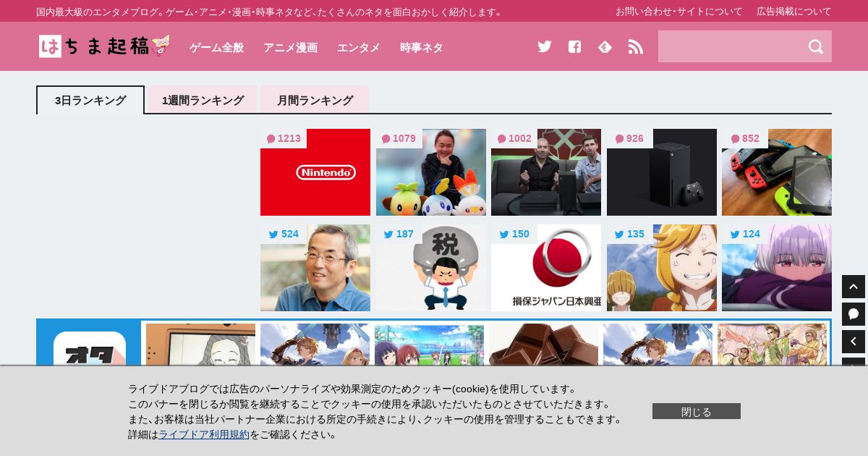
Task: Open the Feedly icon in header
Action: pos(605,46)
